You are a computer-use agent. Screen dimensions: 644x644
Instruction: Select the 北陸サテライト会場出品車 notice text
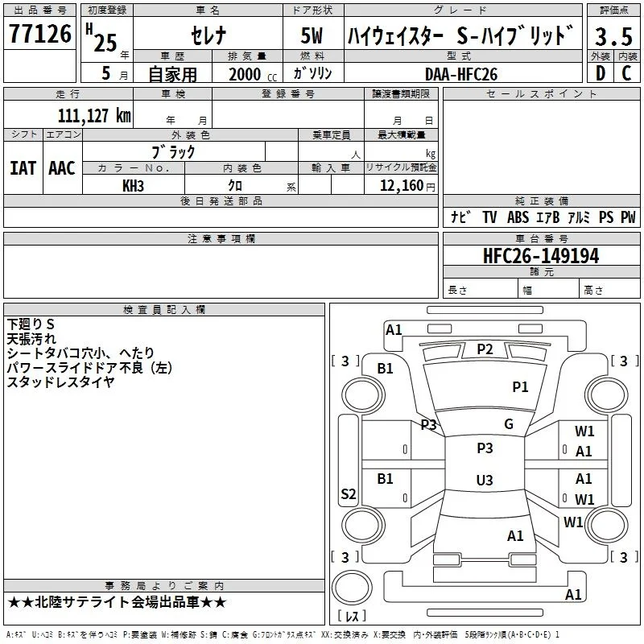[x=117, y=602]
